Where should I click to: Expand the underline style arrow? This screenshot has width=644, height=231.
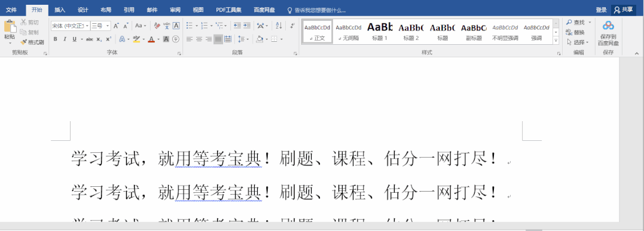point(82,39)
